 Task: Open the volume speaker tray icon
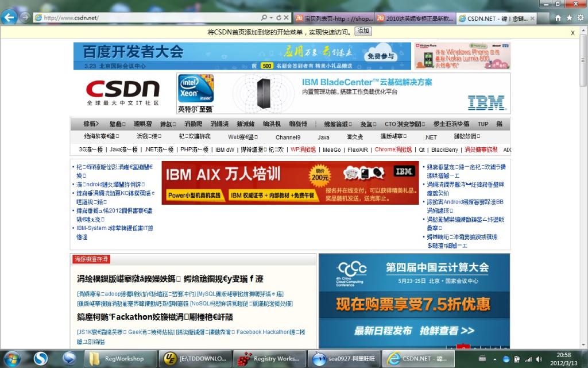539,359
